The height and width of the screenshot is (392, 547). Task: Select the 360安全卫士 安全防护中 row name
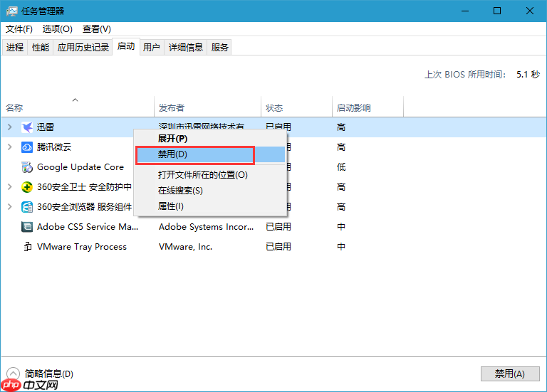(x=84, y=187)
